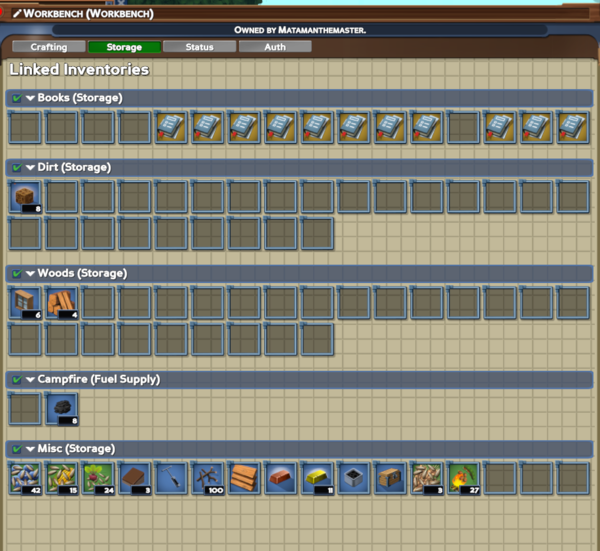The image size is (600, 551).
Task: Toggle the Dirt storage link checkbox
Action: click(17, 168)
